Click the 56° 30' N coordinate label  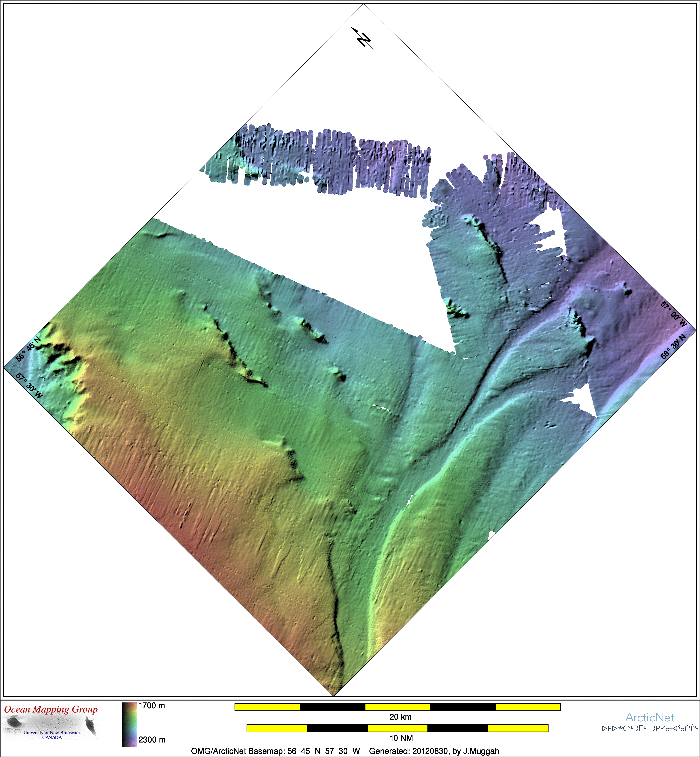pos(673,347)
